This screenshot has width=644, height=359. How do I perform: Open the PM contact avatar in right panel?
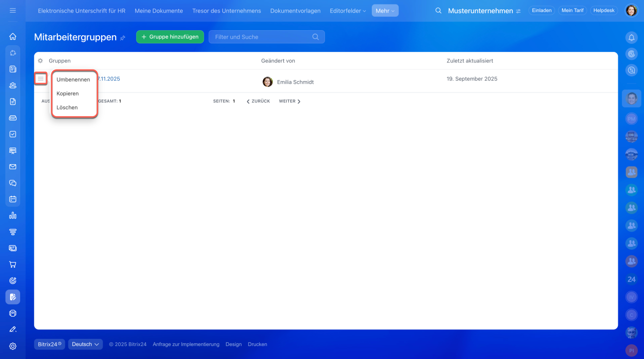631,118
